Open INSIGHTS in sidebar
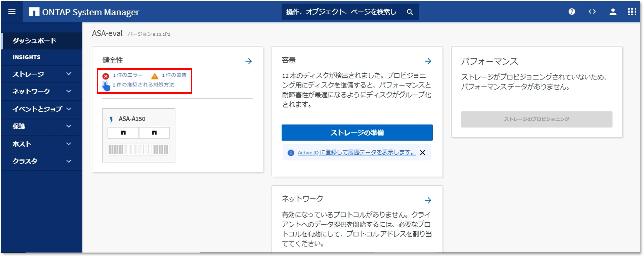The width and height of the screenshot is (644, 257). [42, 57]
